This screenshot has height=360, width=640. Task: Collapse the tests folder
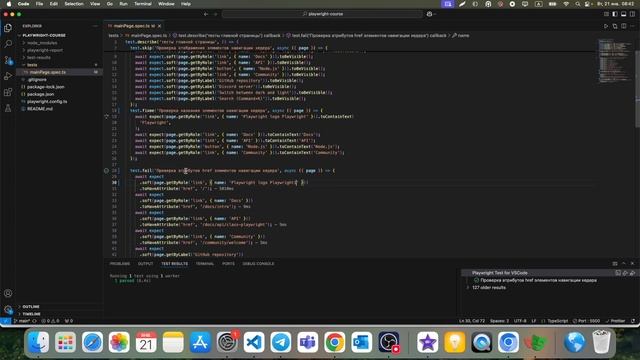[x=32, y=65]
